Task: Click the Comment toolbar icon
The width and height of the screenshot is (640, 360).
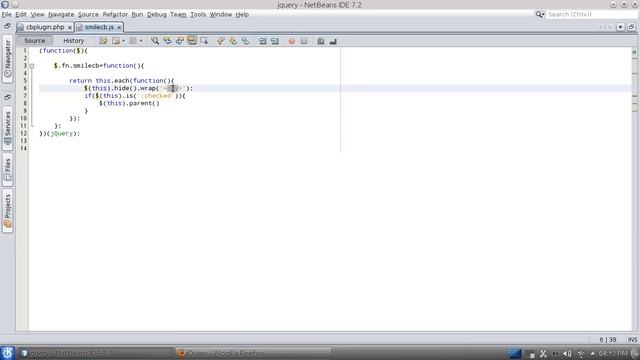Action: [321, 41]
